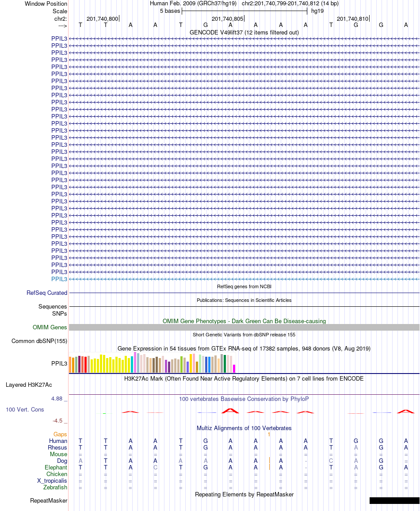Click the PPIL3 label beside GTEx chart
The height and width of the screenshot is (511, 420).
pyautogui.click(x=59, y=363)
